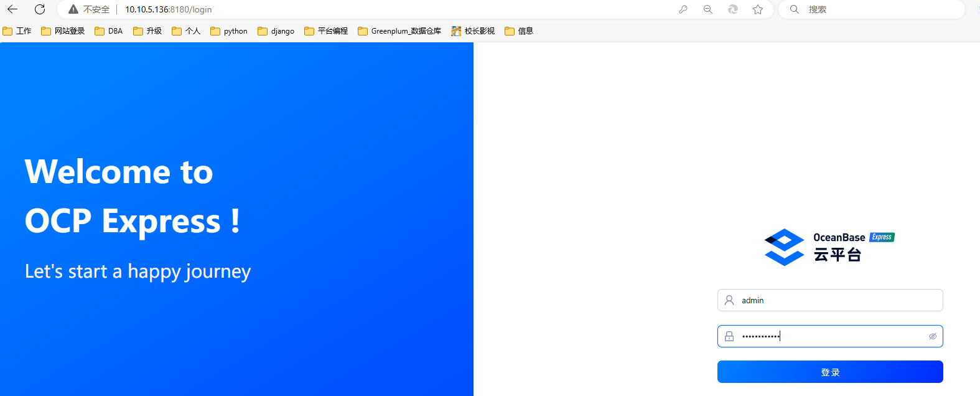Open the 平台编程 bookmark folder

[326, 31]
